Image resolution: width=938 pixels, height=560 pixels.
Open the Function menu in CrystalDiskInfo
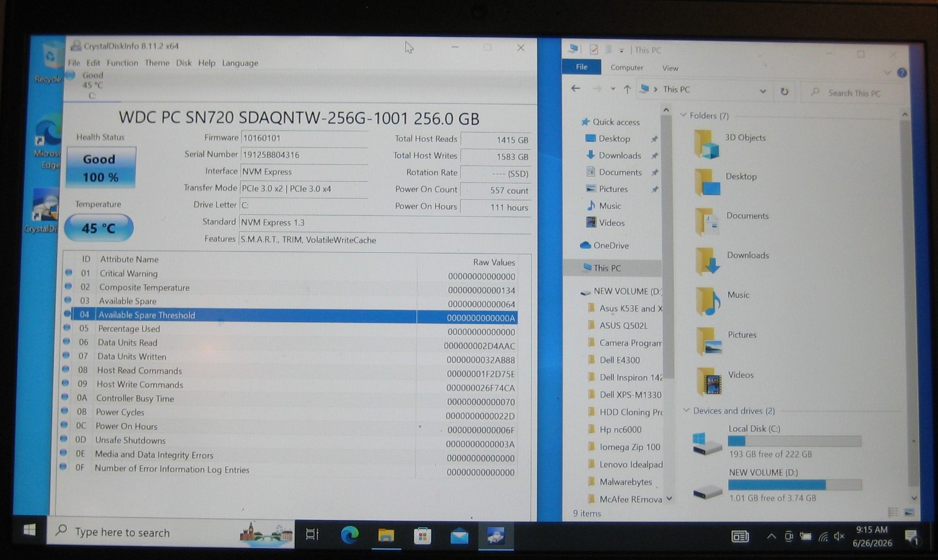pyautogui.click(x=123, y=63)
